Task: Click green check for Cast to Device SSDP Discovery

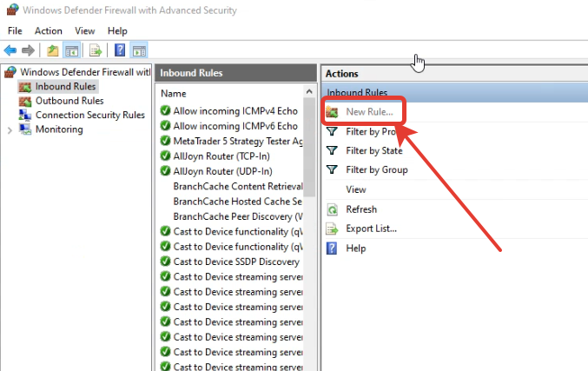Action: click(x=165, y=262)
